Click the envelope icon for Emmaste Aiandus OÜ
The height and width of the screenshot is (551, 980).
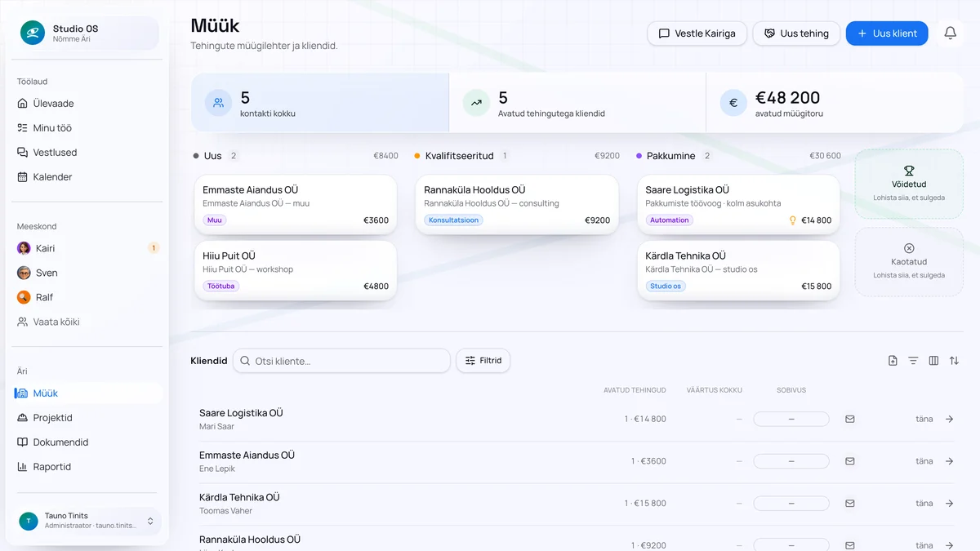point(849,461)
